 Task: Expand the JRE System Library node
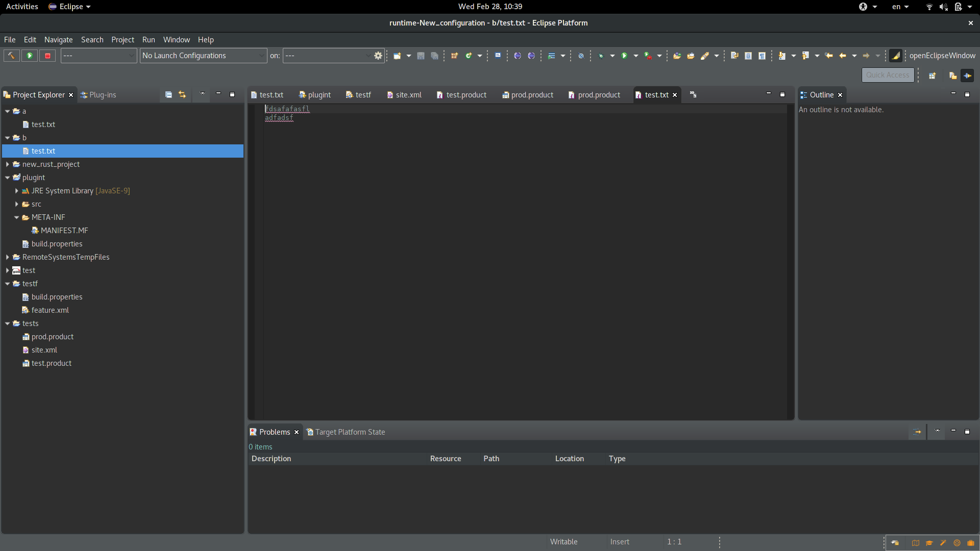pyautogui.click(x=16, y=191)
